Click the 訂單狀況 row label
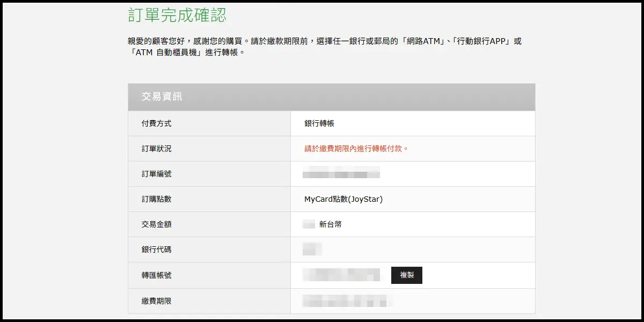This screenshot has height=322, width=644. [x=157, y=149]
